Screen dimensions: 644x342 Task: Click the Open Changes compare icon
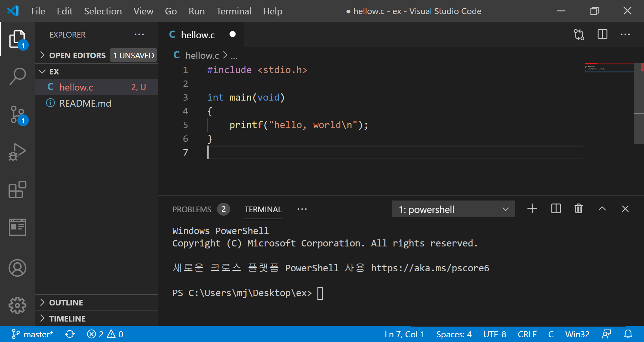tap(579, 35)
